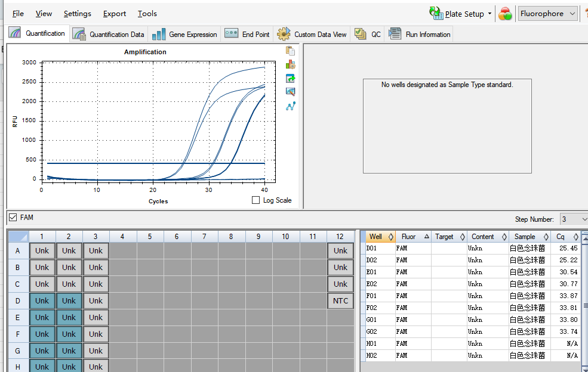Screen dimensions: 588x372
Task: Sort by the Cq column arrows
Action: coord(575,237)
